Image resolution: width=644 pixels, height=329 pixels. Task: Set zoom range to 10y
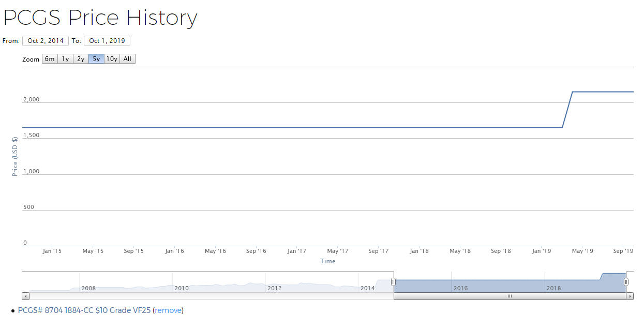[x=112, y=59]
